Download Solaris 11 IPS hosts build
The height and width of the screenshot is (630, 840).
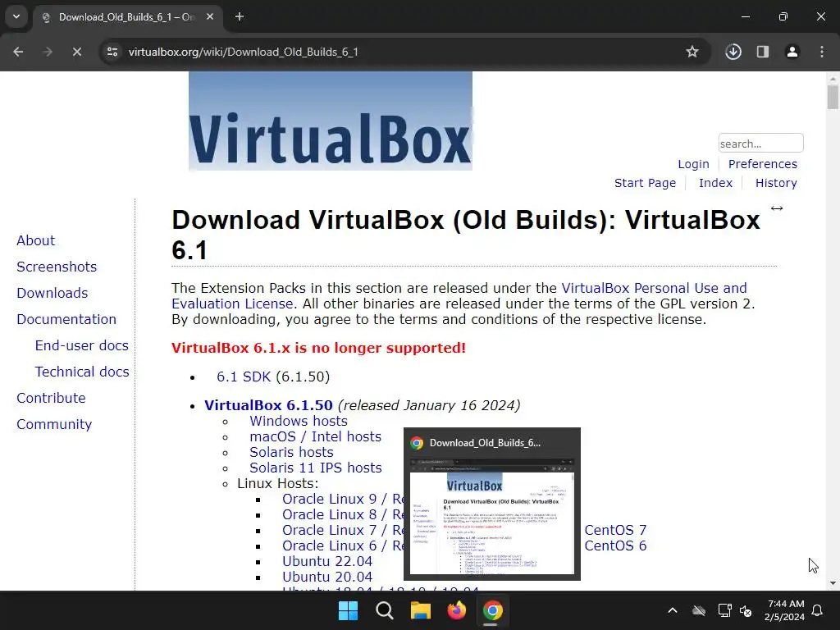click(x=316, y=468)
